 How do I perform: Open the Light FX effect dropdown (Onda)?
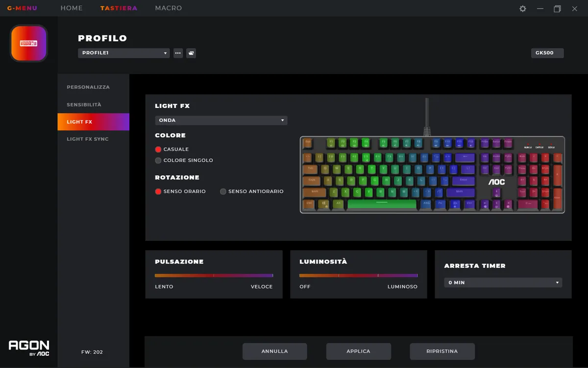tap(221, 120)
